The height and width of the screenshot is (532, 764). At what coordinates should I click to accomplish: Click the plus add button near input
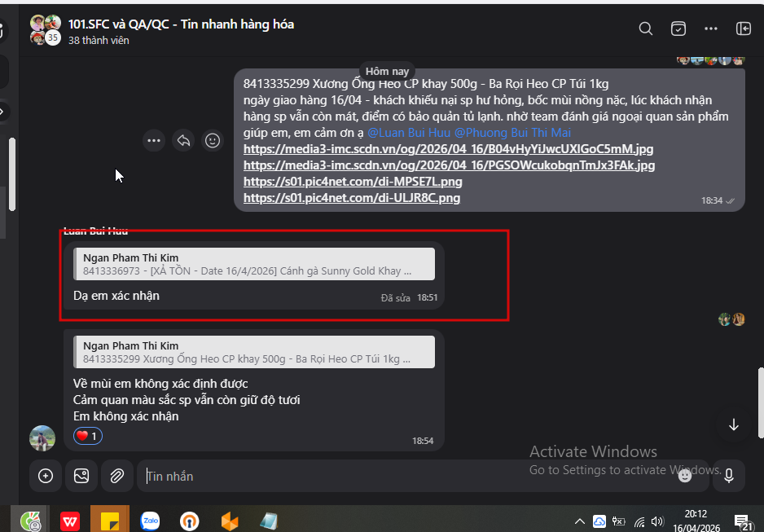point(46,476)
